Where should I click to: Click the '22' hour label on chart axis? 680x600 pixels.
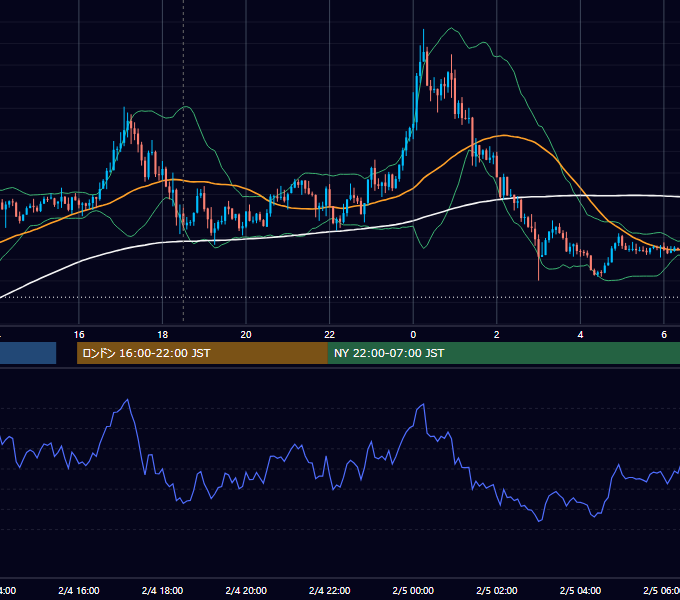click(x=330, y=335)
